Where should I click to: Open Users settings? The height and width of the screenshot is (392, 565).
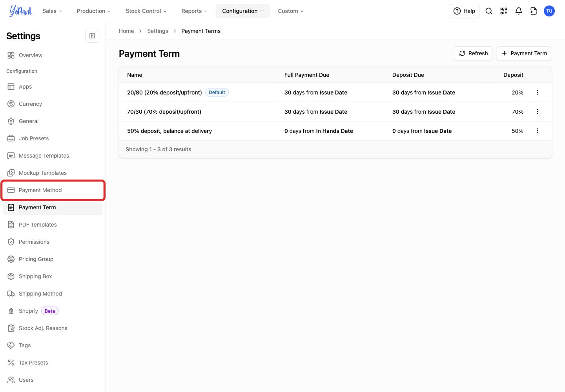coord(53,380)
